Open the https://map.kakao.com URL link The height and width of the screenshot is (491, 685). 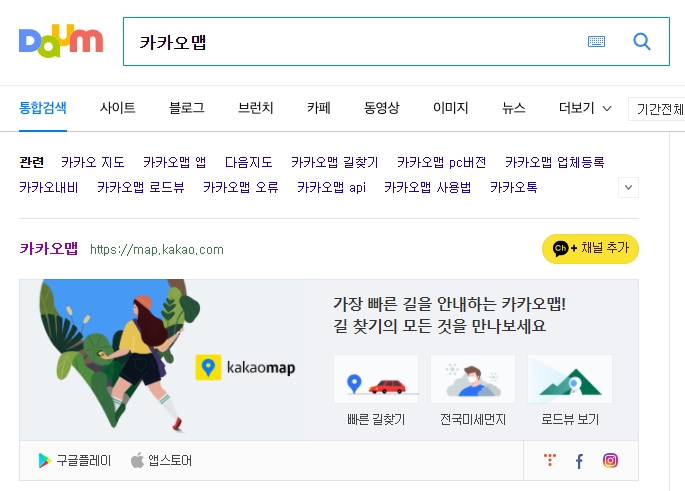[x=157, y=249]
